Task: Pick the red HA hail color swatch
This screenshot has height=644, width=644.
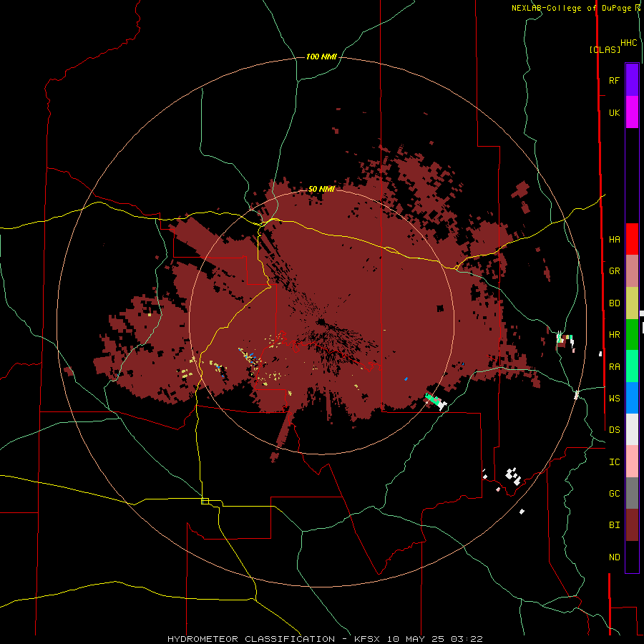Action: (632, 239)
